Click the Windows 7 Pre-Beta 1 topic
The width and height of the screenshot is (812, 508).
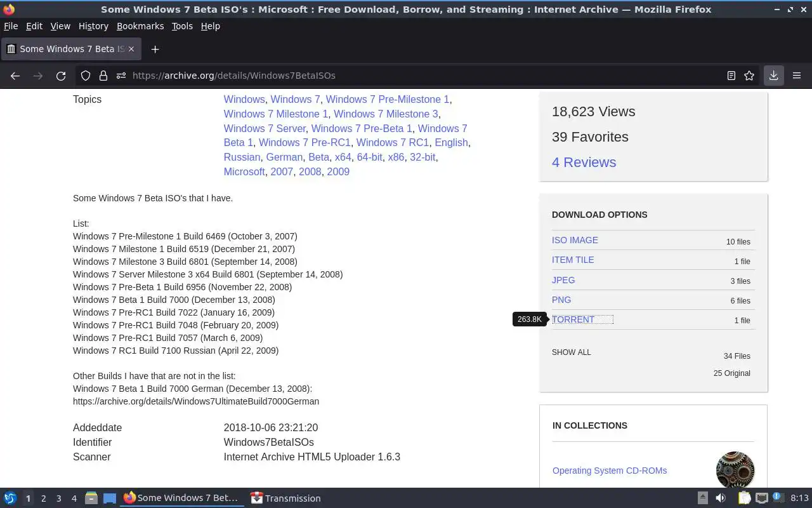coord(362,128)
